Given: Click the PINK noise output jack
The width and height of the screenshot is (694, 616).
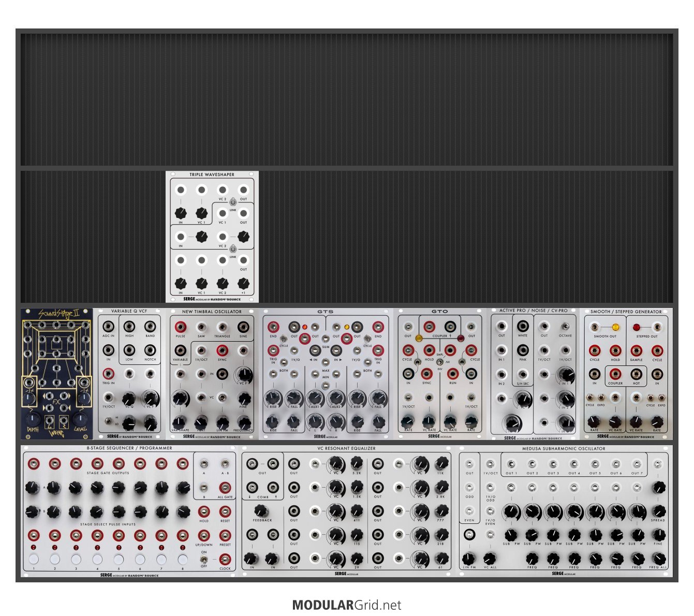Looking at the screenshot, I should [x=523, y=350].
